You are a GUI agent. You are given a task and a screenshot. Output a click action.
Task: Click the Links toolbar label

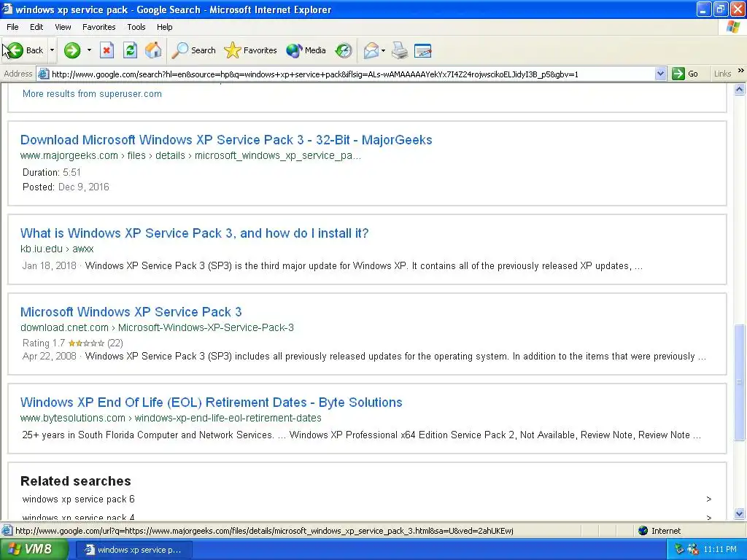722,74
